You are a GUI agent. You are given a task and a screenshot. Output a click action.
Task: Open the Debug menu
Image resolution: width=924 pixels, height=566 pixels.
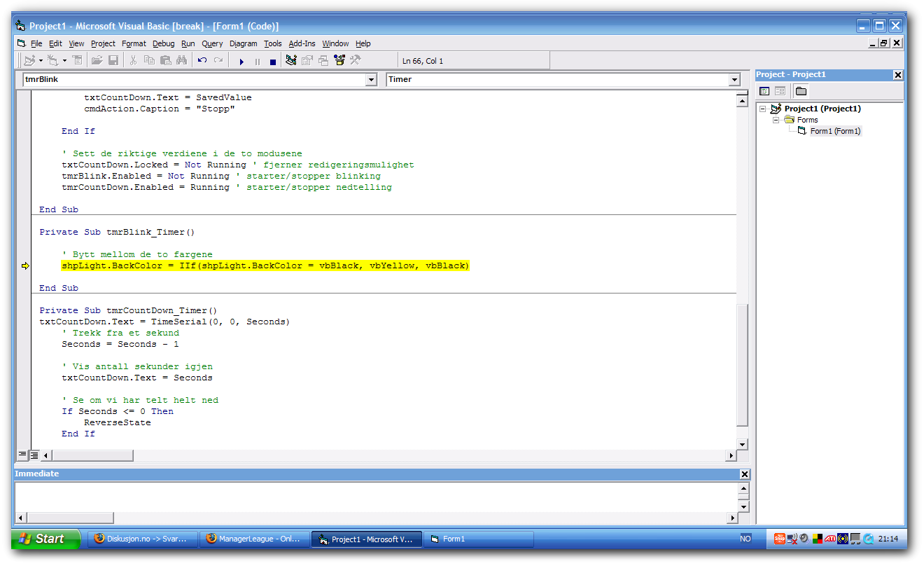tap(163, 43)
